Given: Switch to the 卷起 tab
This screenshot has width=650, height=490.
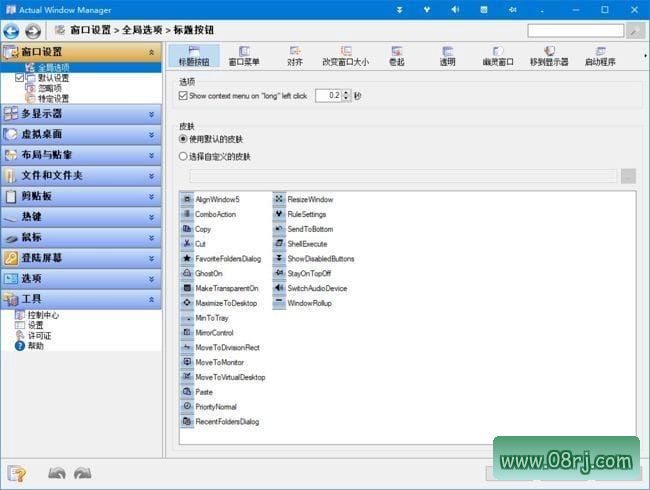Looking at the screenshot, I should (x=397, y=56).
